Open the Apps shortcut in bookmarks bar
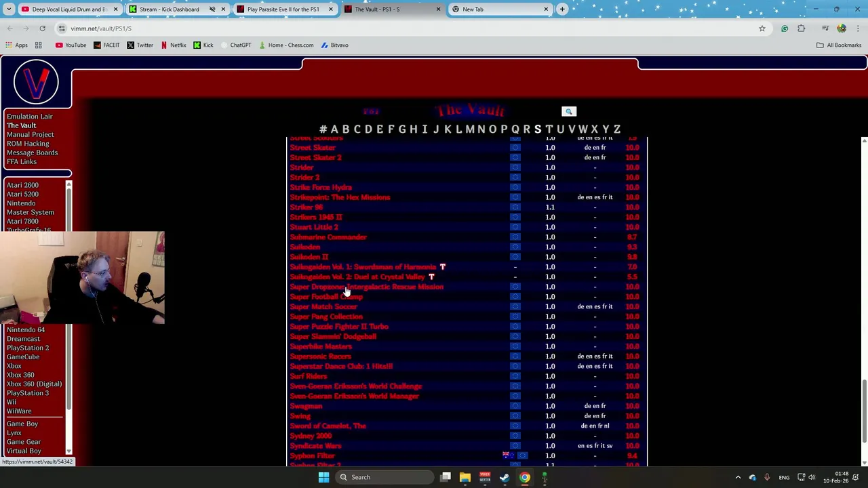The height and width of the screenshot is (488, 868). point(16,45)
